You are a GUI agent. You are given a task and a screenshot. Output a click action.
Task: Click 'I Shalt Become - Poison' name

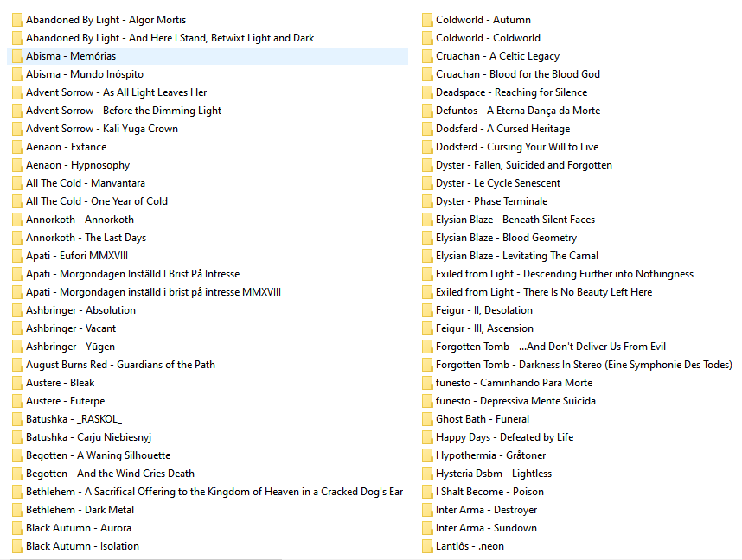point(489,492)
